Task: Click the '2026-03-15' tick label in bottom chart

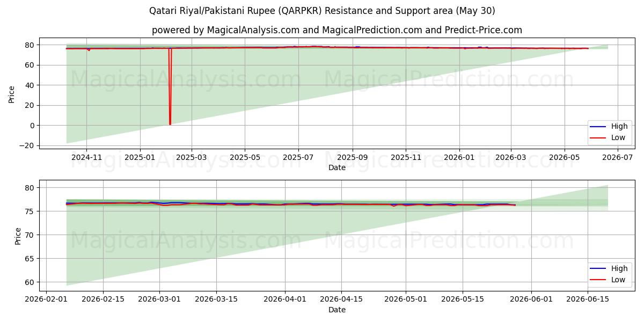Action: tap(216, 299)
